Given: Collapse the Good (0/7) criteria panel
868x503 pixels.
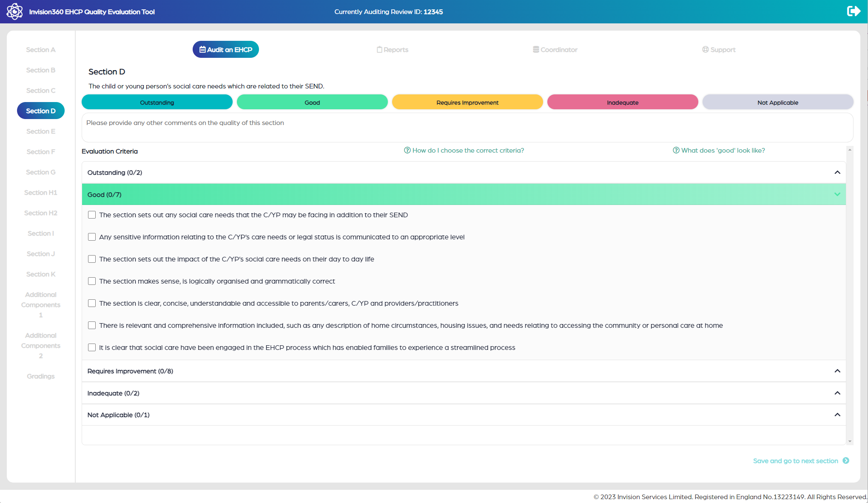Looking at the screenshot, I should pyautogui.click(x=837, y=195).
